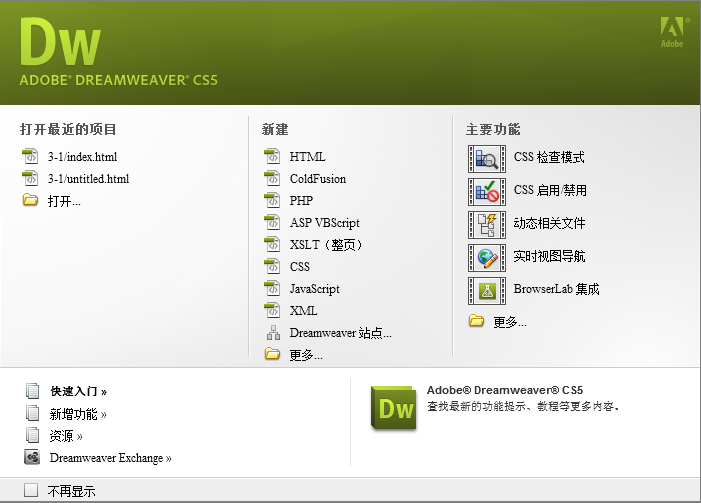Expand 更多... under 主要功能 column

pos(510,322)
